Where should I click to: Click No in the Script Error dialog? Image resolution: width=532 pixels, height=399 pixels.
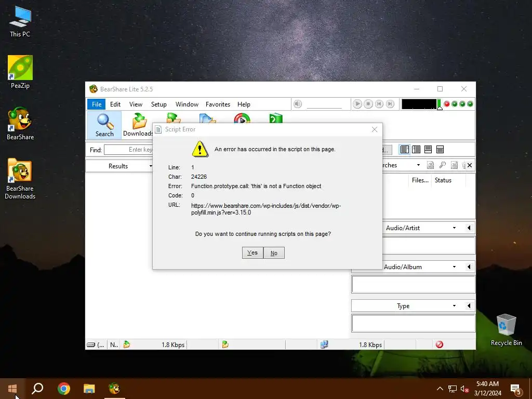pyautogui.click(x=274, y=253)
